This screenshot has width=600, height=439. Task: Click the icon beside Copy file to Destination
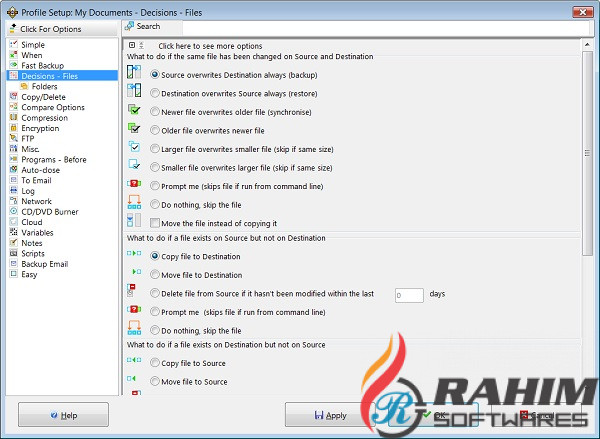point(134,253)
